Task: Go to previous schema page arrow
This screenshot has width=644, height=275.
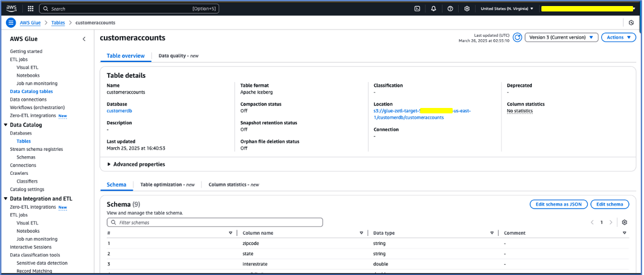Action: coord(592,222)
